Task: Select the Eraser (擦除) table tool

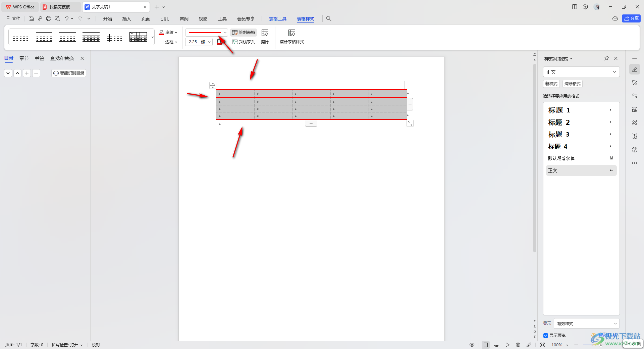Action: click(265, 37)
